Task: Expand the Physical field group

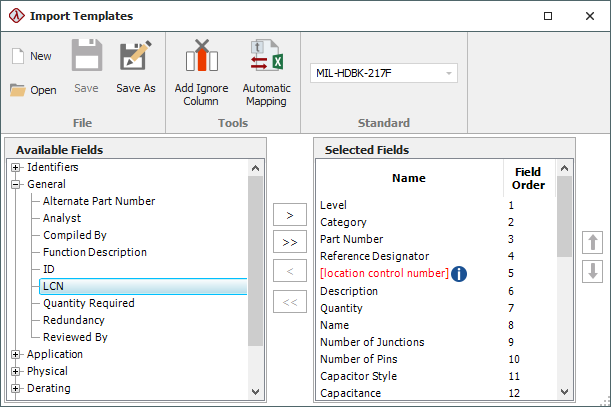Action: [16, 371]
